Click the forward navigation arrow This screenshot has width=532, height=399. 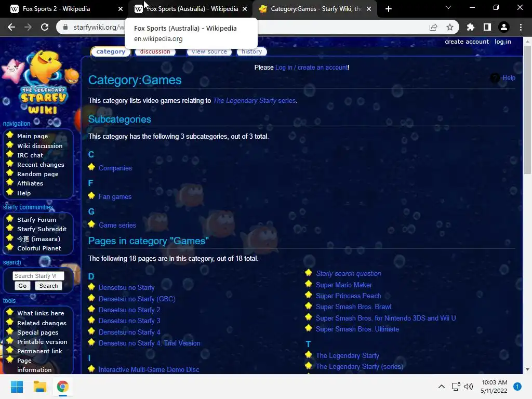[28, 27]
